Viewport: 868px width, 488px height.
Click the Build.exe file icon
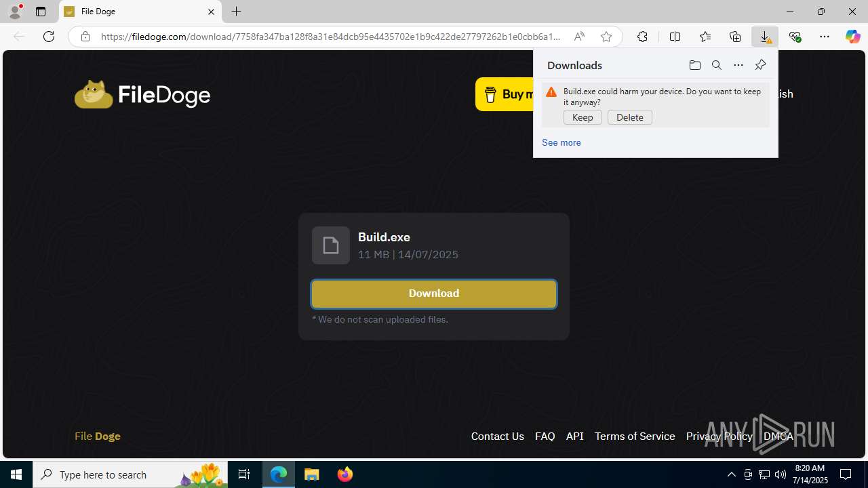click(331, 245)
